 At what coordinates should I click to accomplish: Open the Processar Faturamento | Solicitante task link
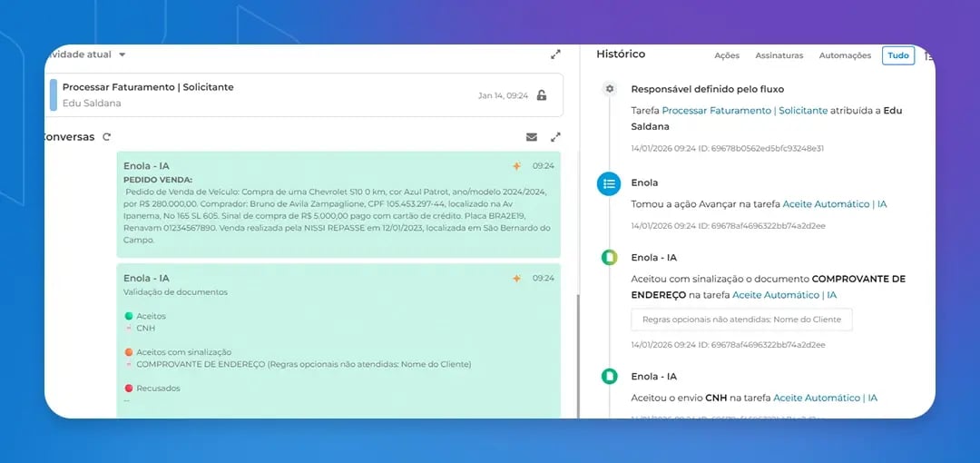(x=746, y=111)
